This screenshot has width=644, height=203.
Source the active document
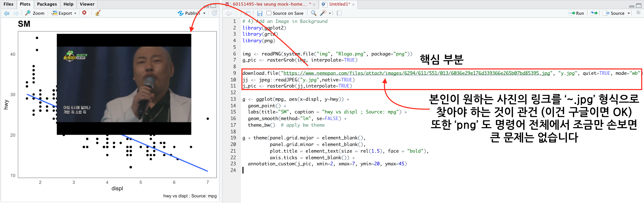(x=614, y=13)
